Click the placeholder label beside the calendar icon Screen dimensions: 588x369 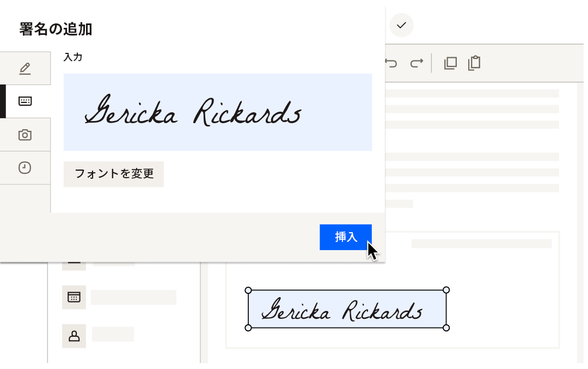point(133,297)
